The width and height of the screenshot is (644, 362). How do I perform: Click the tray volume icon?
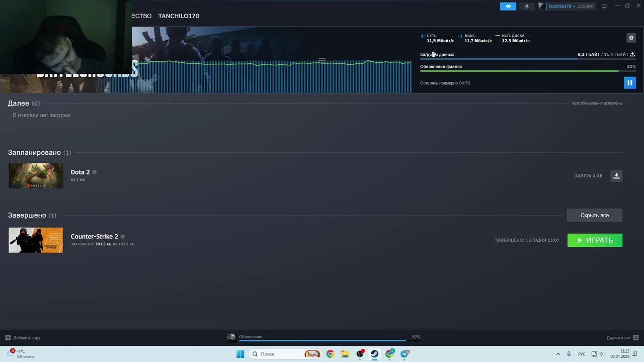601,354
